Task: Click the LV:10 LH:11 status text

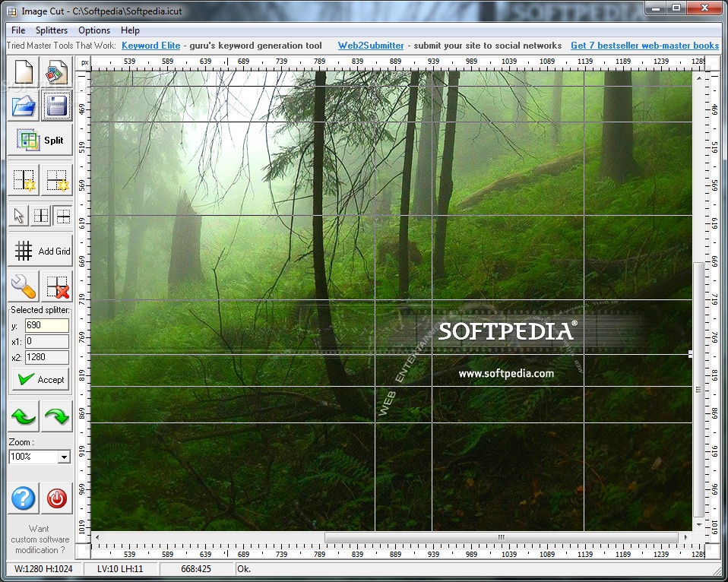Action: [x=120, y=568]
